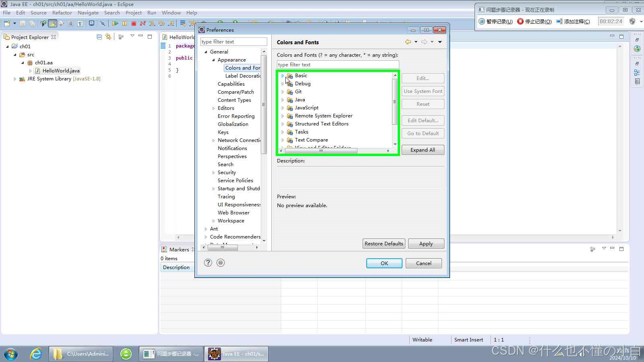Click the Colors and Fonts filter text field
The height and width of the screenshot is (362, 644).
tap(338, 64)
